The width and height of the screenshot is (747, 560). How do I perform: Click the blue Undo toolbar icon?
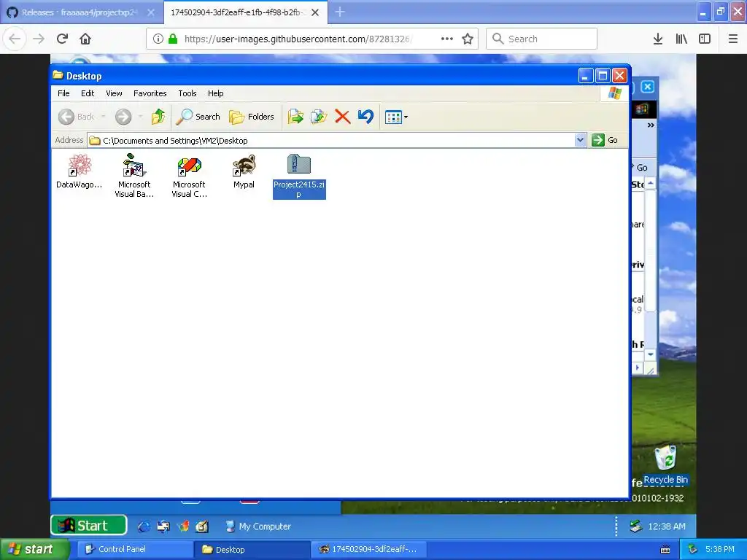(365, 117)
